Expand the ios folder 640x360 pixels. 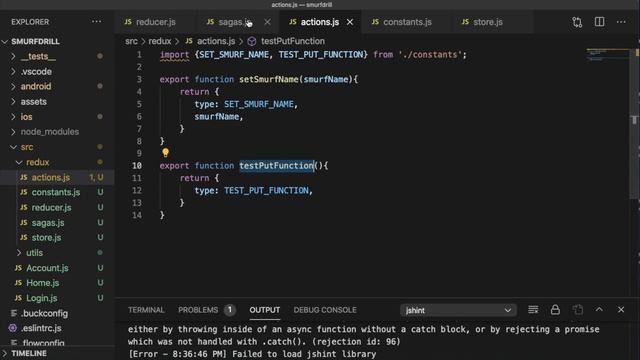pyautogui.click(x=26, y=117)
